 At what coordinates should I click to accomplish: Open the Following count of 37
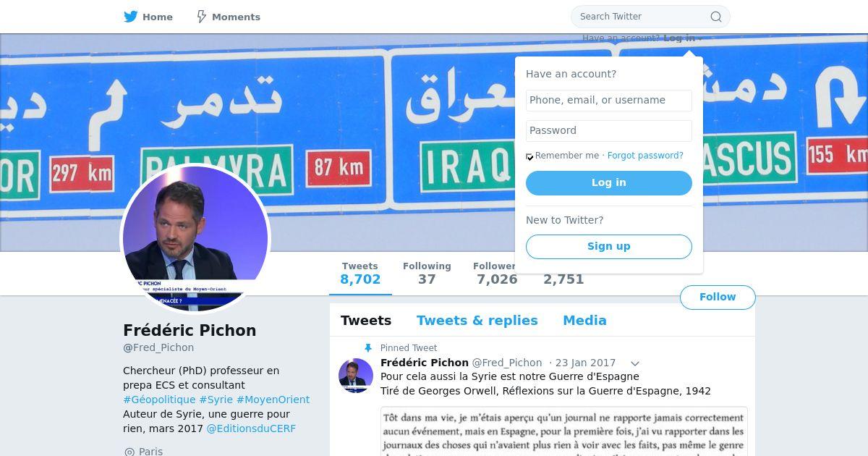(x=427, y=274)
